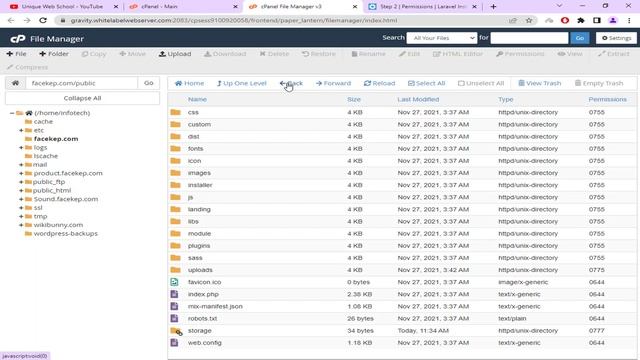Click the installer folder icon
Image resolution: width=640 pixels, height=360 pixels.
tap(176, 185)
